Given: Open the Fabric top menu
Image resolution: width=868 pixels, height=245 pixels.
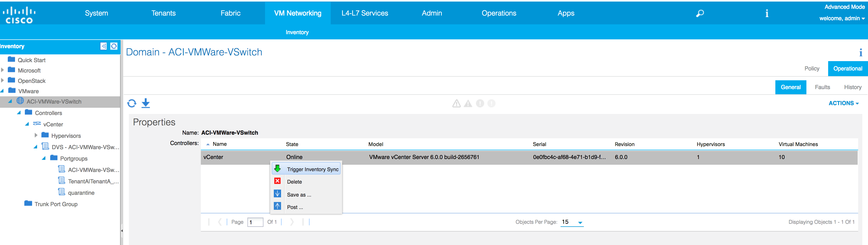Looking at the screenshot, I should click(x=231, y=13).
